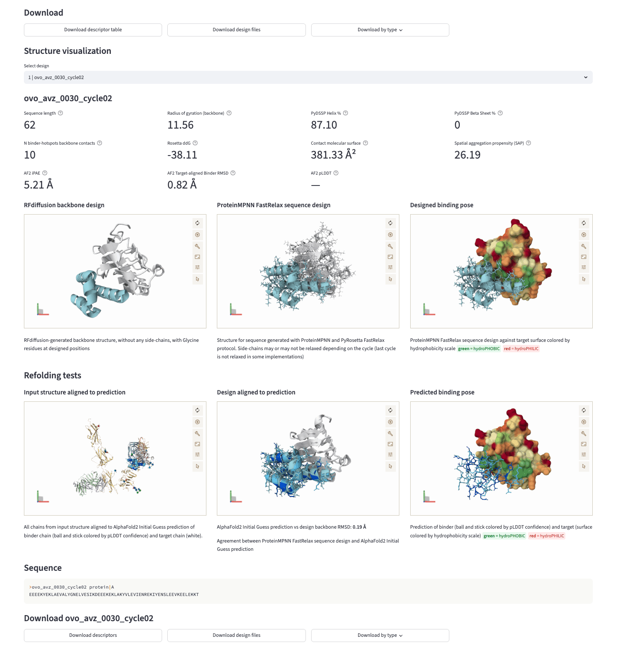Reset camera in Predicted binding pose viewer
Image resolution: width=621 pixels, height=672 pixels.
(584, 410)
